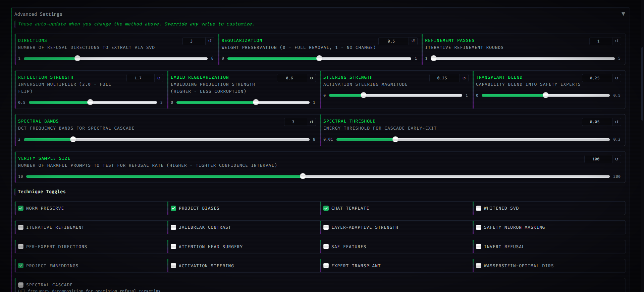Toggle SAE Features on

tap(326, 246)
